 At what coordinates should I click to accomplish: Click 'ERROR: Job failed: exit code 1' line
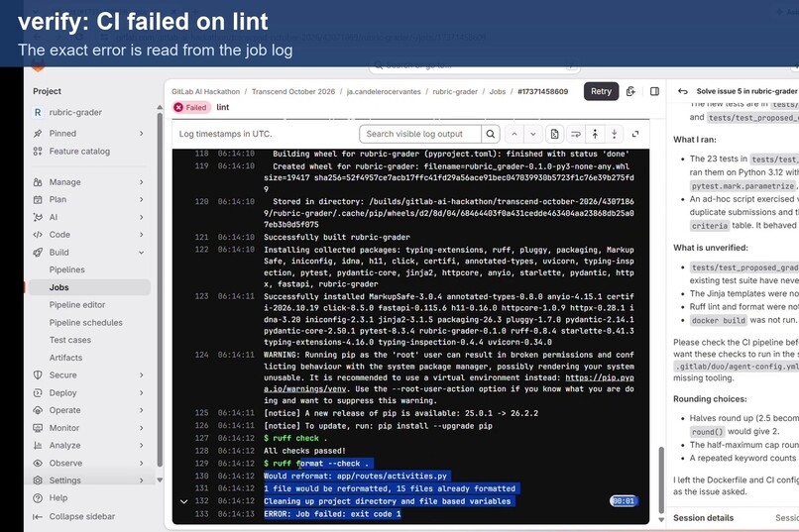[333, 514]
